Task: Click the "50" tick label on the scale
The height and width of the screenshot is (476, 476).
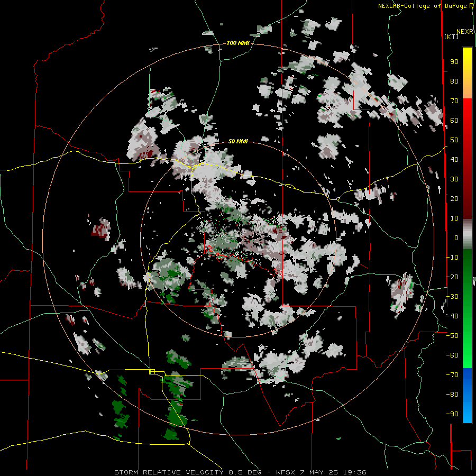Action: click(x=454, y=140)
